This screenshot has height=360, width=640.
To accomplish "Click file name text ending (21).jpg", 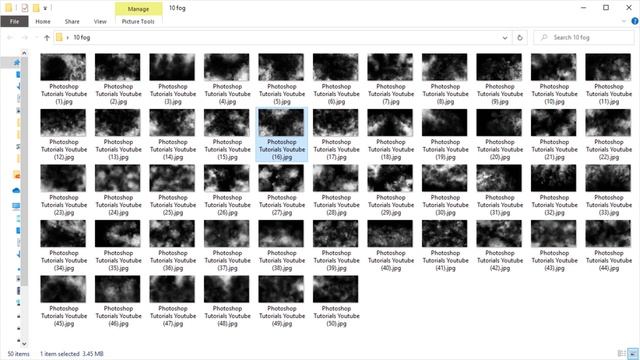I will tap(554, 149).
